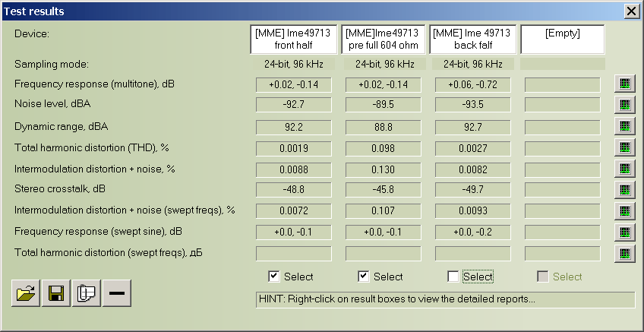Click dynamic range value 88.8
This screenshot has height=332, width=644.
[384, 127]
